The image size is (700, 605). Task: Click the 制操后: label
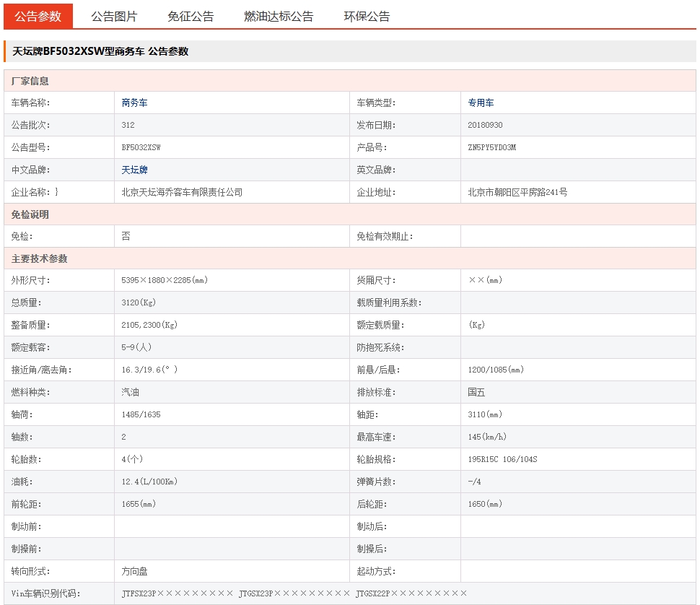372,549
